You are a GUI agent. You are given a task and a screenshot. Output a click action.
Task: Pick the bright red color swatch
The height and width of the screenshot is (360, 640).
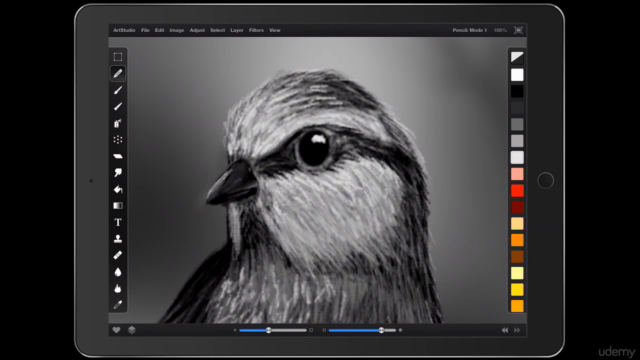tap(517, 191)
